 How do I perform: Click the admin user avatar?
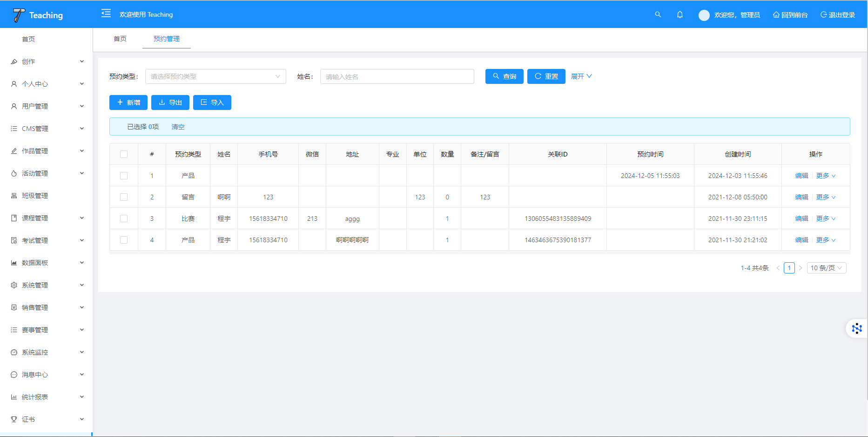(x=704, y=15)
